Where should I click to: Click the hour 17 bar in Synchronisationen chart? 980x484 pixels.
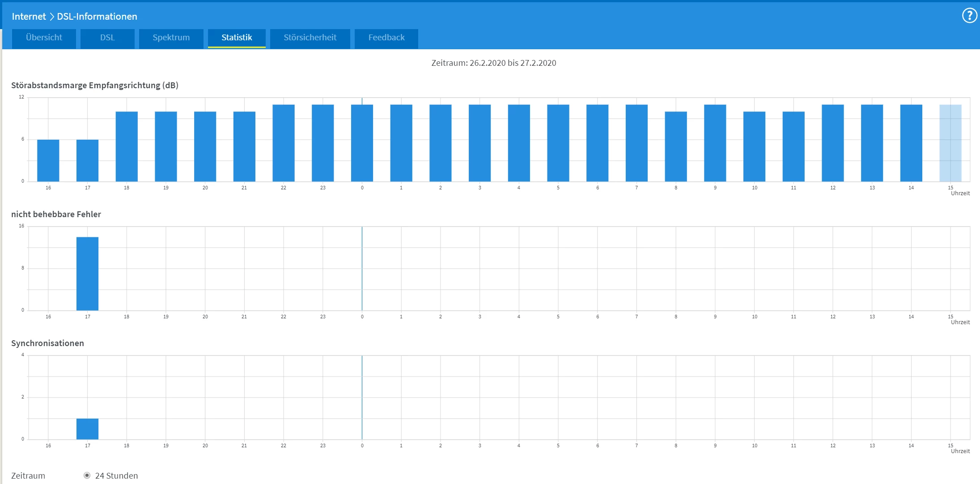[87, 429]
